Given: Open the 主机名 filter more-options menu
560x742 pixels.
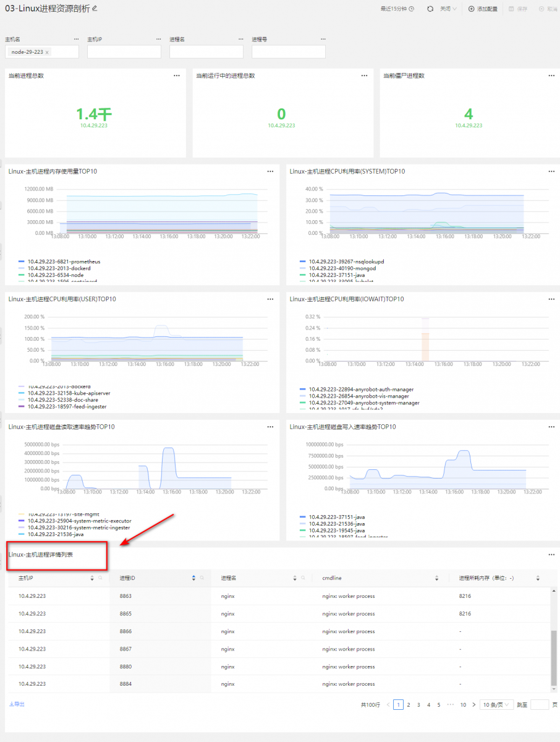Looking at the screenshot, I should pos(76,39).
